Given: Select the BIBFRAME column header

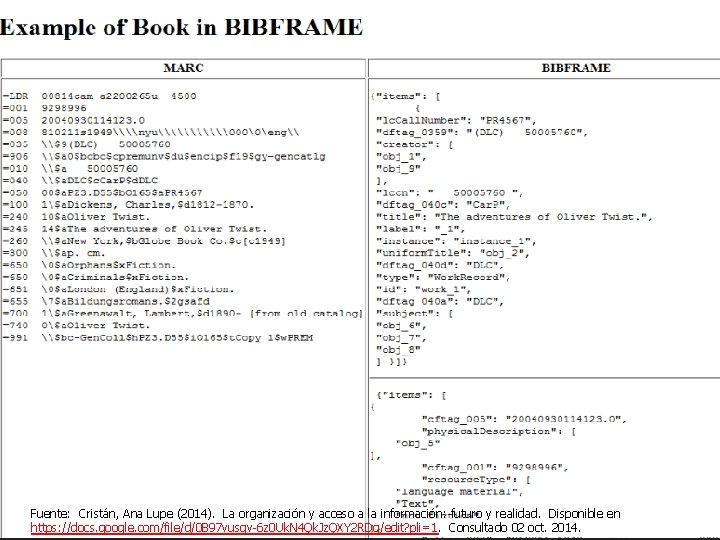Looking at the screenshot, I should tap(576, 68).
